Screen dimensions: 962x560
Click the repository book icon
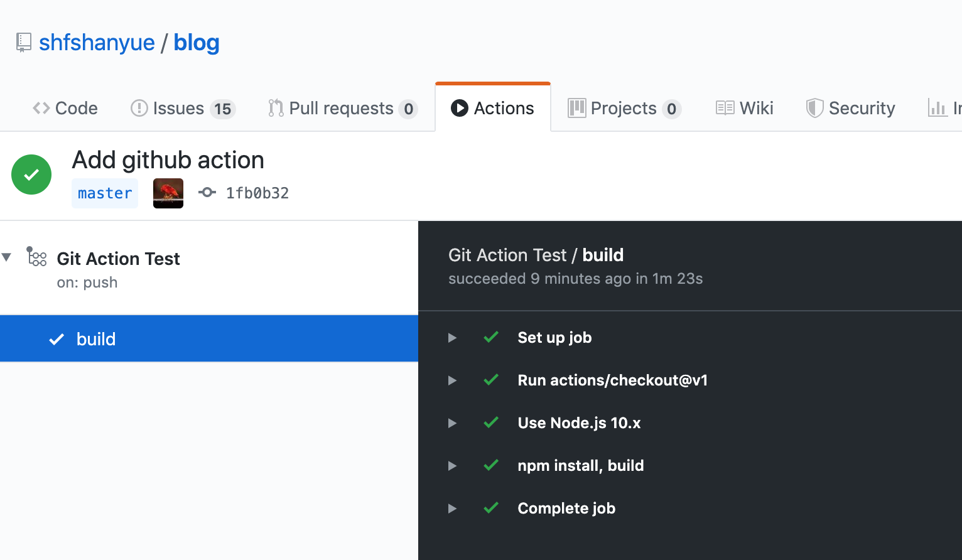tap(23, 43)
